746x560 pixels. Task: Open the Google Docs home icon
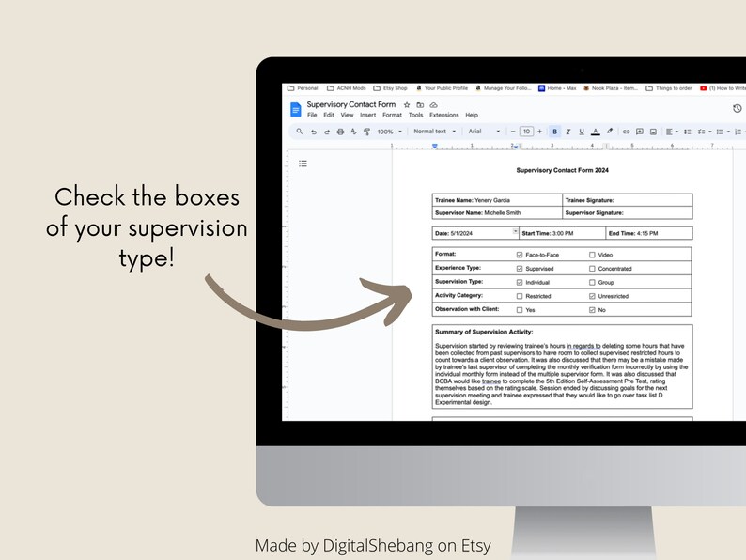tap(295, 109)
